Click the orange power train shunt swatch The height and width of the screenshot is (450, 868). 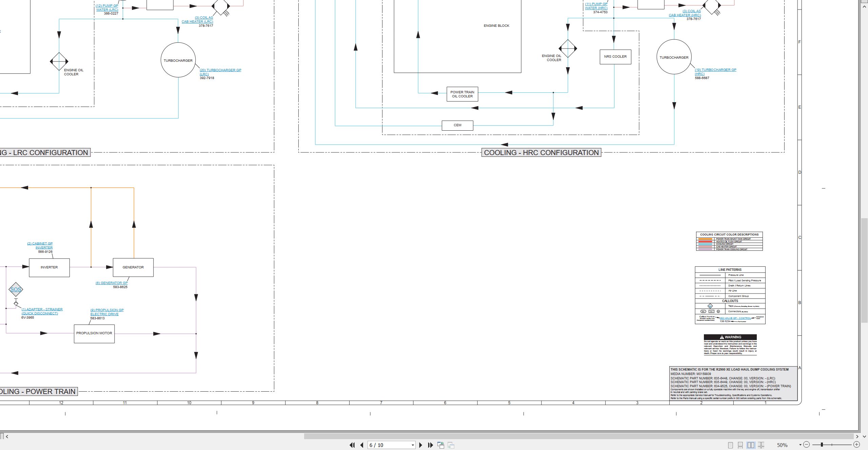pyautogui.click(x=705, y=239)
